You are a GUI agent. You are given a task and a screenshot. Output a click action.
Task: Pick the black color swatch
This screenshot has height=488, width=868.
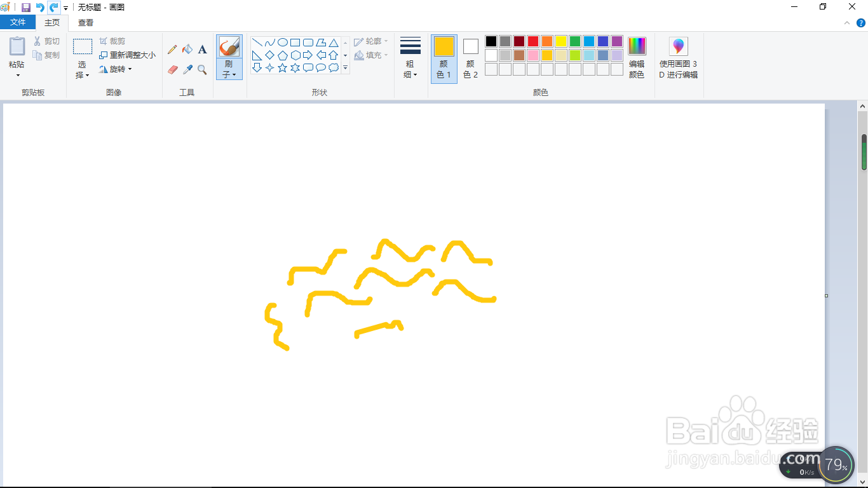coord(491,41)
